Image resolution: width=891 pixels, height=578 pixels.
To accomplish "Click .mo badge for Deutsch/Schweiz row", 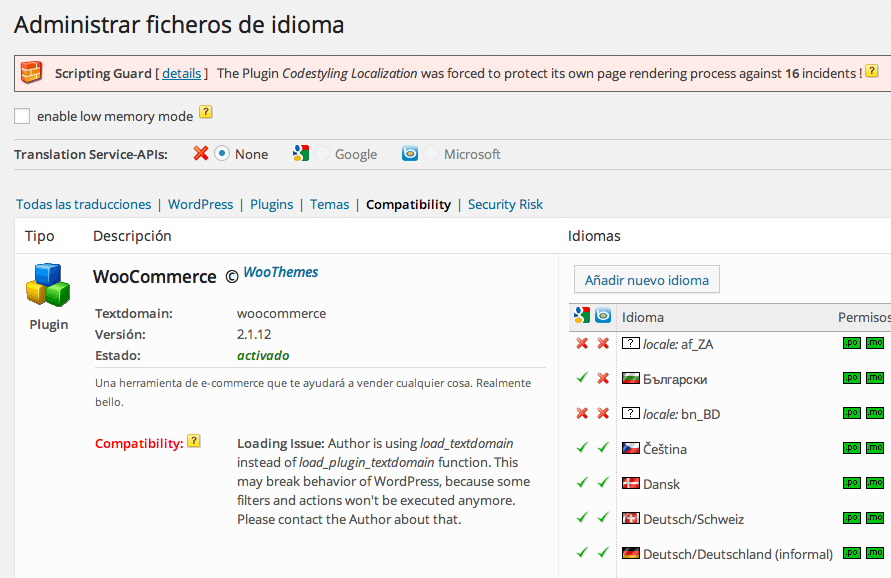I will point(875,518).
